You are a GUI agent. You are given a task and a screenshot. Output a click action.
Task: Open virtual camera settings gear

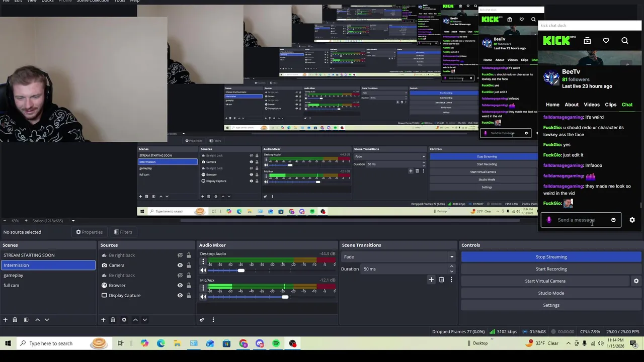coord(636,281)
